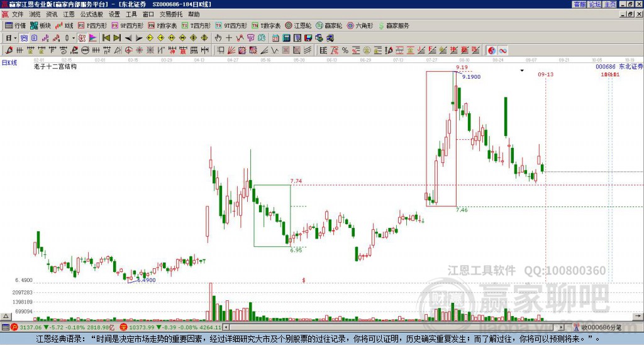Click the 客服 button in title bar
644x345 pixels.
pyautogui.click(x=580, y=4)
